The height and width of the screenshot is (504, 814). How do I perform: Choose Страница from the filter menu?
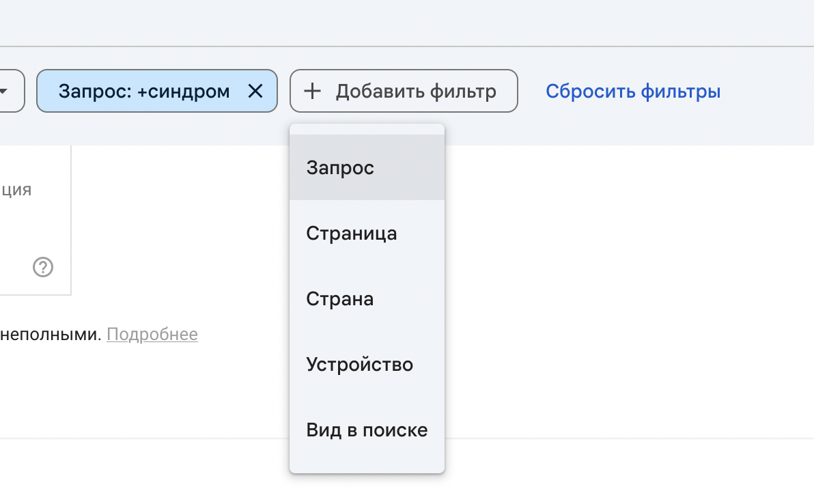tap(367, 233)
